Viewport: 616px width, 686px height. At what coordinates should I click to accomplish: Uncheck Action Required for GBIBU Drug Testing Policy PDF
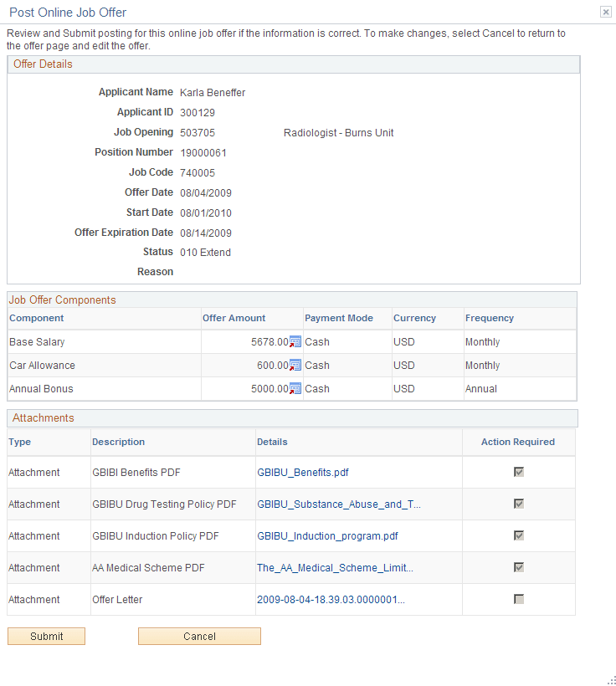(518, 504)
